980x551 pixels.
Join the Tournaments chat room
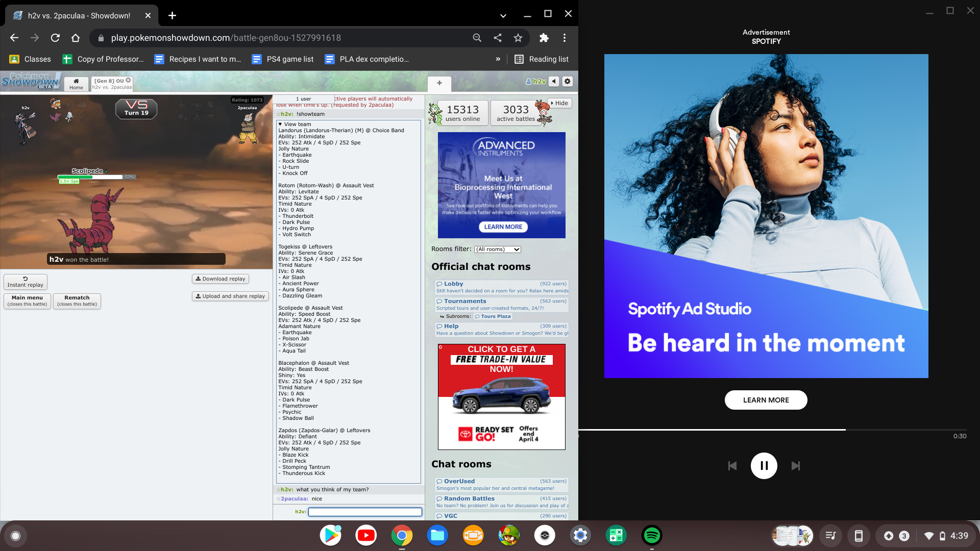[502, 305]
